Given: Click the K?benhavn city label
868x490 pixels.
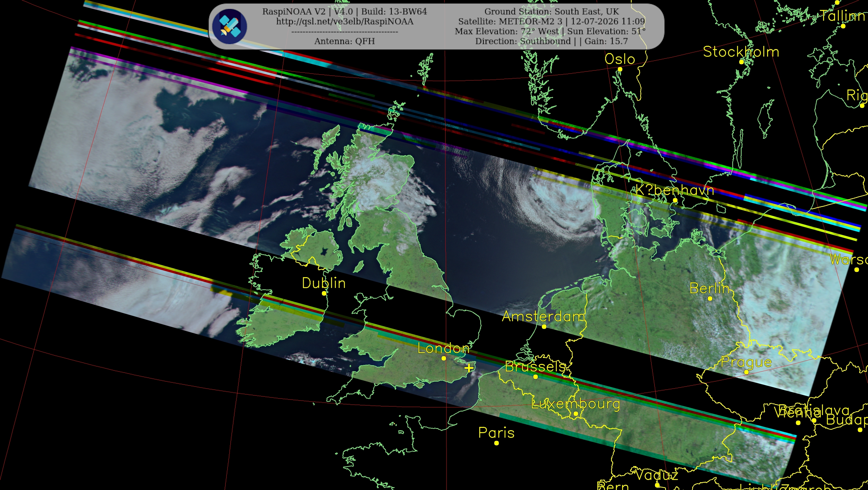Looking at the screenshot, I should [675, 190].
